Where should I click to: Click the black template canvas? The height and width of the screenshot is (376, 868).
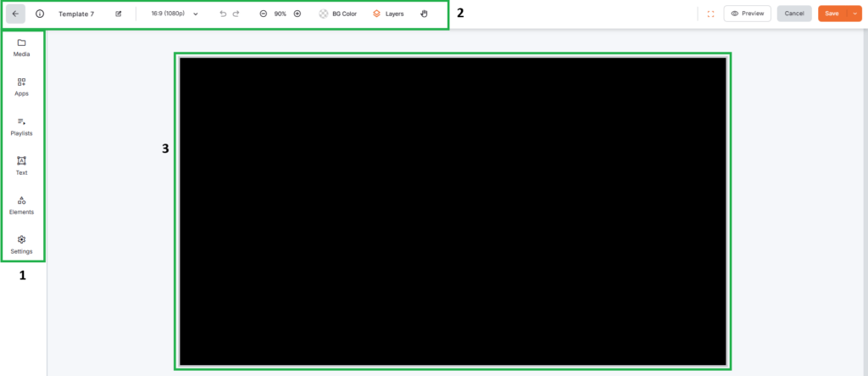(x=453, y=211)
